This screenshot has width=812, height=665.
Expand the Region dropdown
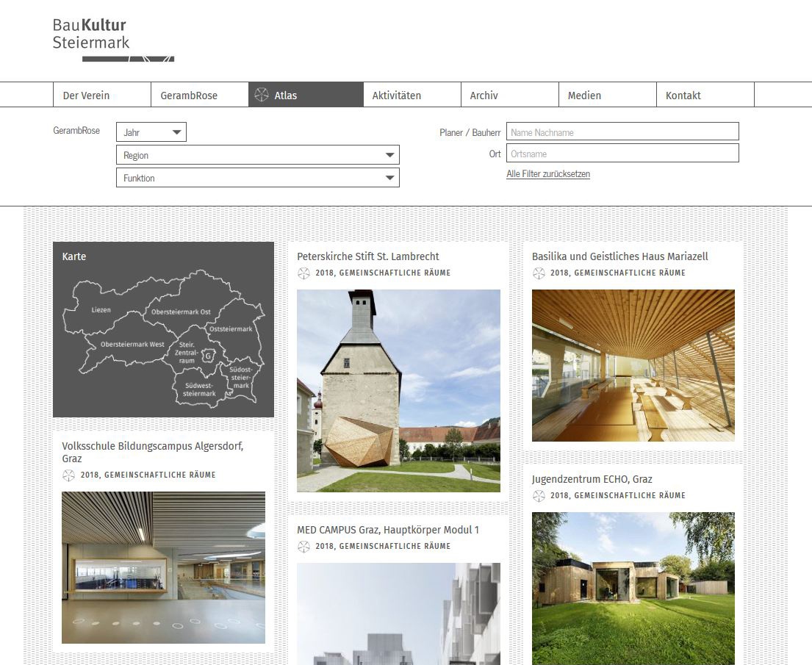pos(257,155)
